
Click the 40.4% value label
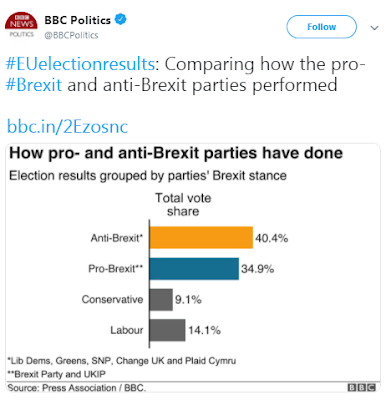pyautogui.click(x=272, y=238)
